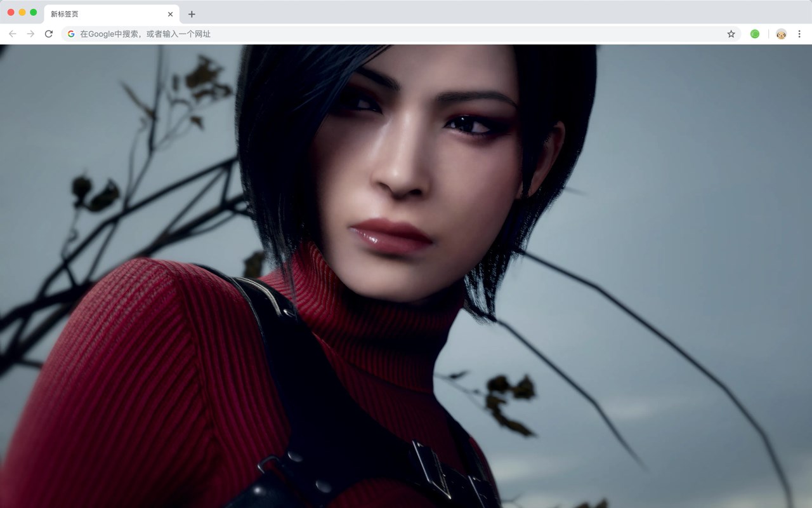Bookmark this page with the star icon
This screenshot has width=812, height=508.
(x=731, y=34)
